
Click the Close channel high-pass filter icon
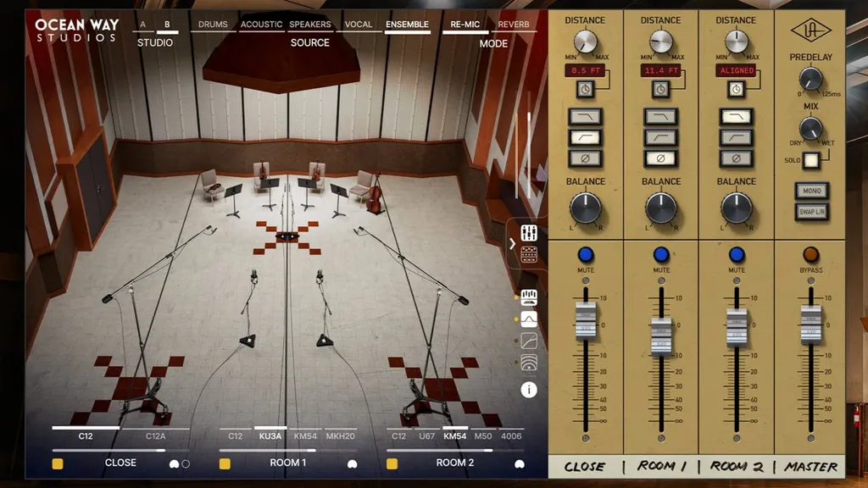pyautogui.click(x=585, y=137)
